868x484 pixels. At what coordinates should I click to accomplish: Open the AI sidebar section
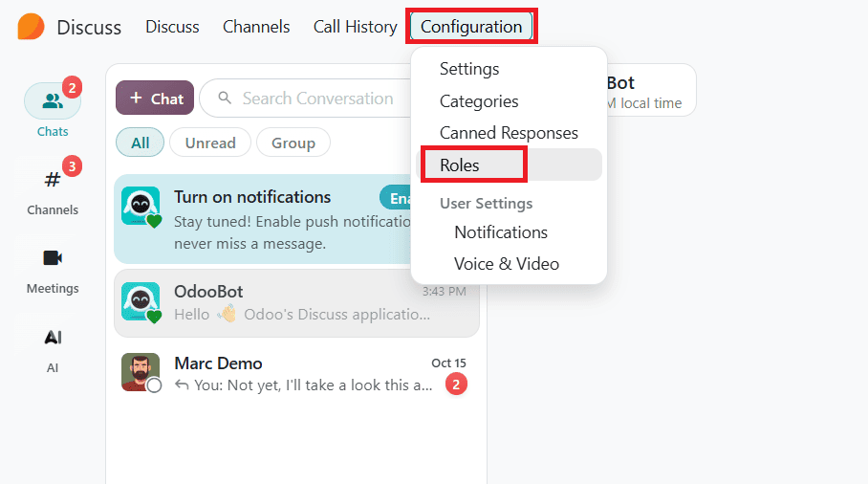[x=53, y=350]
